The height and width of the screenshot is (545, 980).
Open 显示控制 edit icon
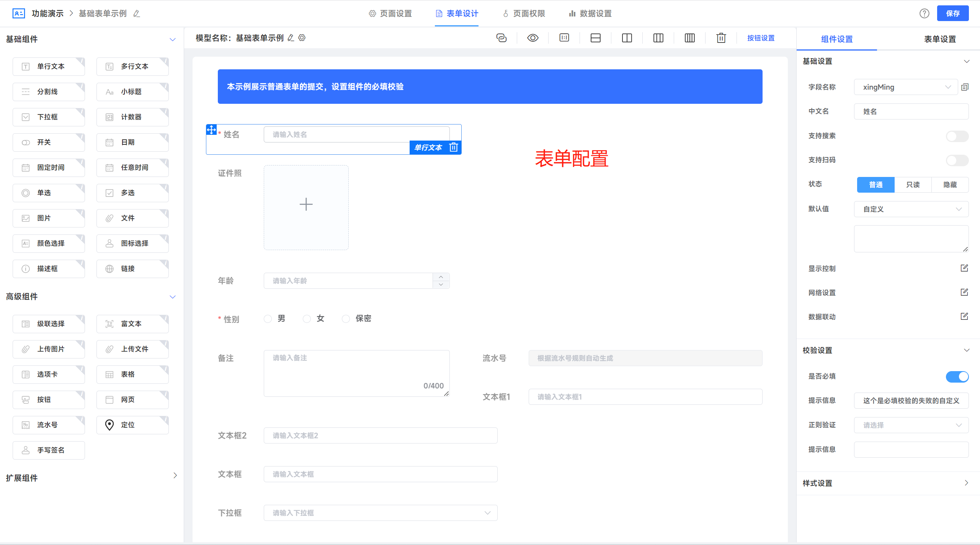[964, 268]
